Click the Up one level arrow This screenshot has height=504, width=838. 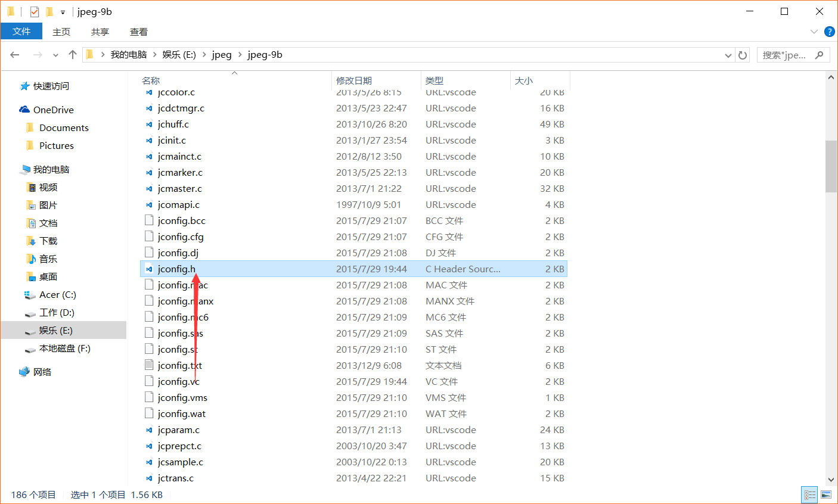[x=72, y=54]
